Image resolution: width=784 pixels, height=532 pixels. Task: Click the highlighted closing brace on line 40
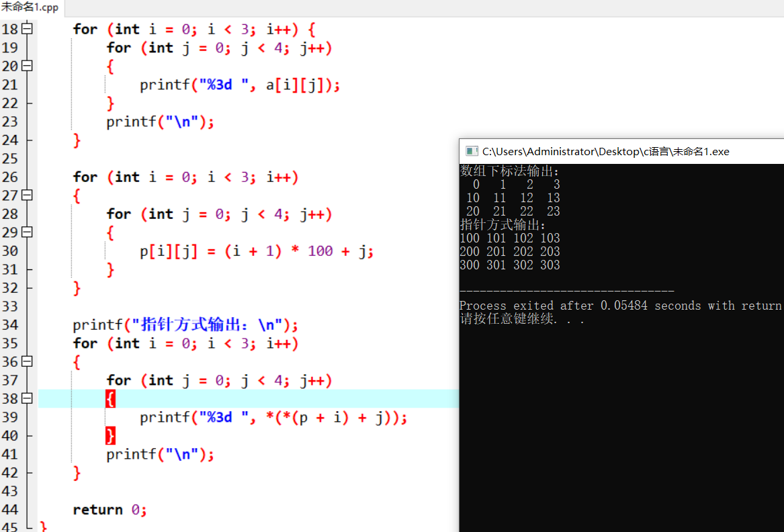pyautogui.click(x=110, y=436)
